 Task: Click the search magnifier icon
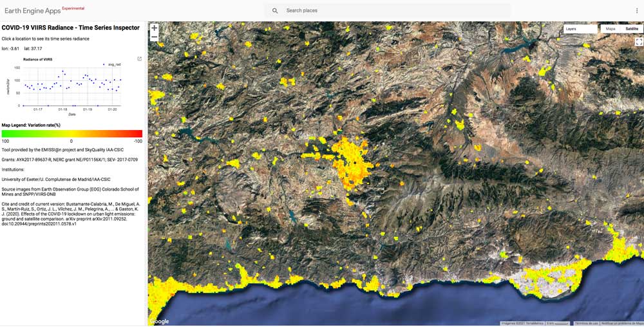275,11
